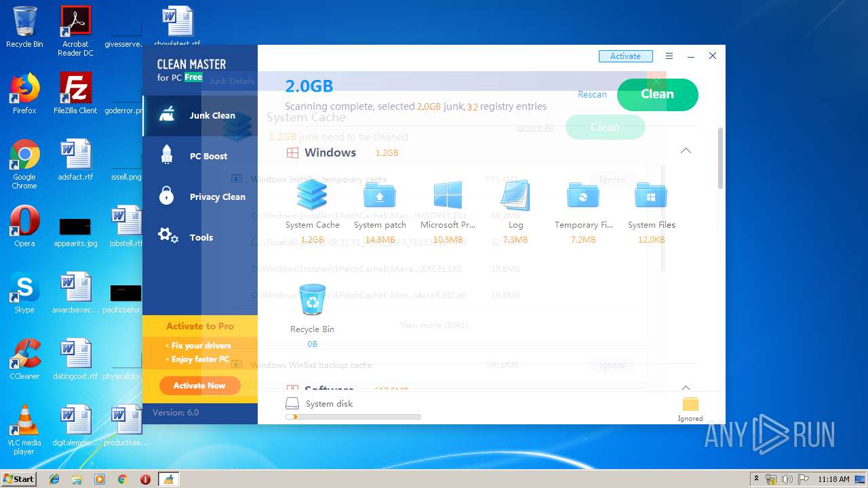The height and width of the screenshot is (488, 868).
Task: Open the Windows Start menu
Action: click(x=18, y=479)
